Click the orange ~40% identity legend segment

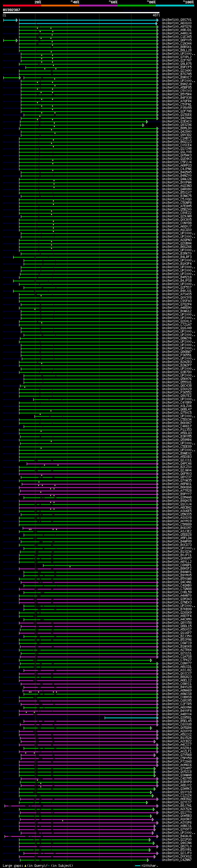coord(60,6)
